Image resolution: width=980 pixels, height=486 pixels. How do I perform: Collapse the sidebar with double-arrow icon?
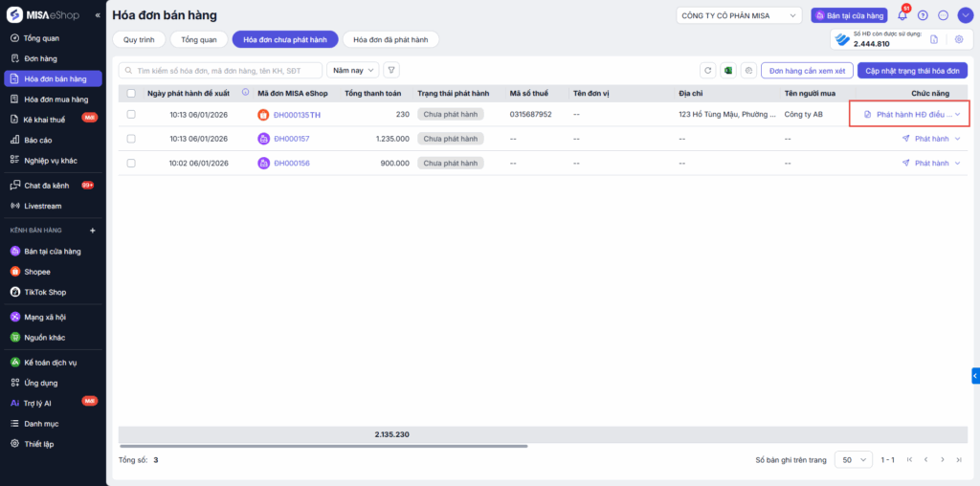pyautogui.click(x=99, y=16)
